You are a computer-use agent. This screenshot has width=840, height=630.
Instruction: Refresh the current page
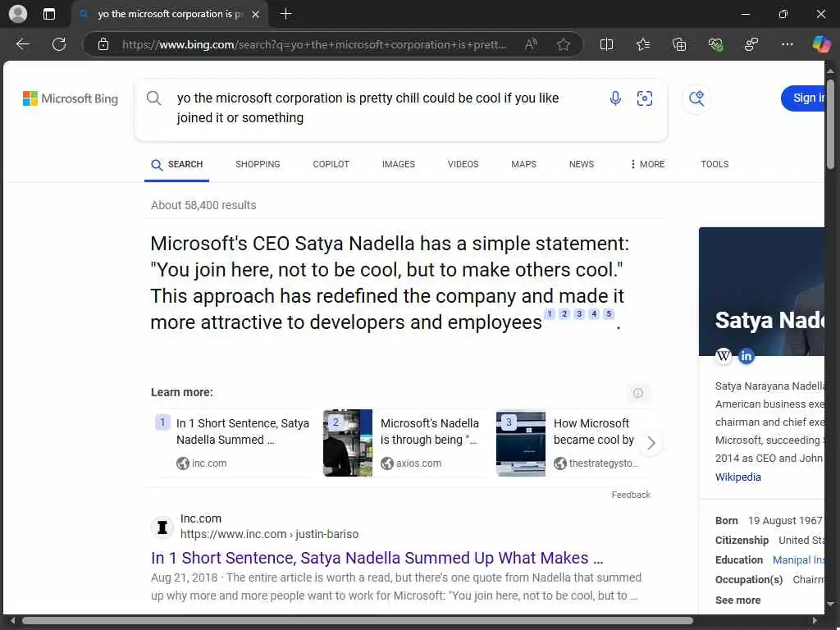tap(59, 44)
